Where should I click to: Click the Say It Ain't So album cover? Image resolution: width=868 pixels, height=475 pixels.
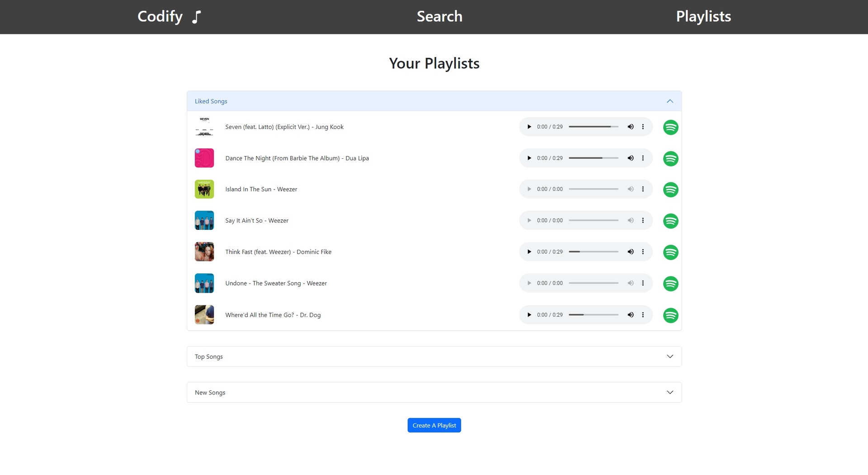pyautogui.click(x=204, y=220)
